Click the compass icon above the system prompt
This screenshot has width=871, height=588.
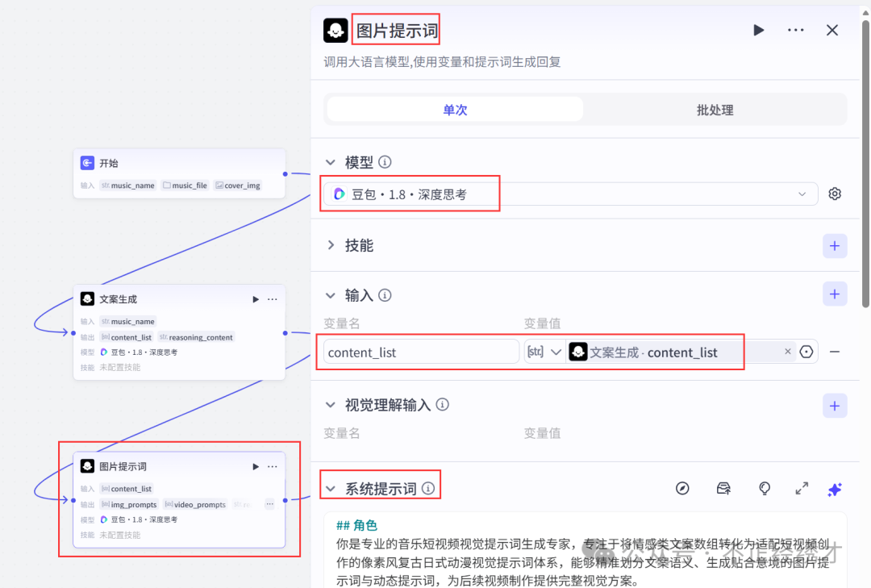tap(681, 489)
